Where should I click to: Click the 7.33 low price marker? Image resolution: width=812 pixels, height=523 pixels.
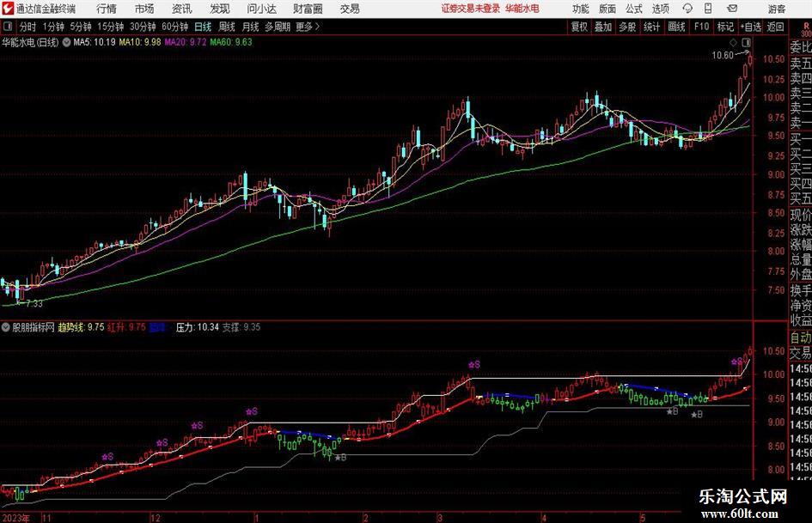point(34,303)
